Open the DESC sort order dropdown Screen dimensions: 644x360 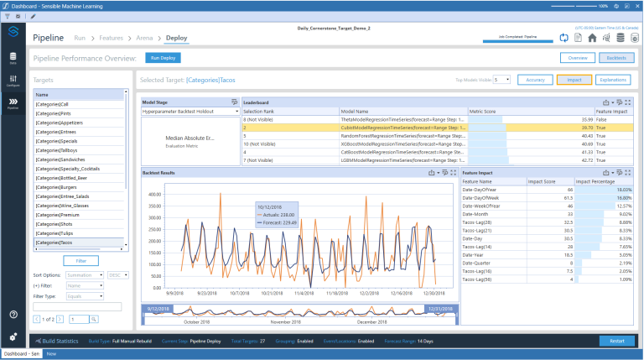coord(118,275)
